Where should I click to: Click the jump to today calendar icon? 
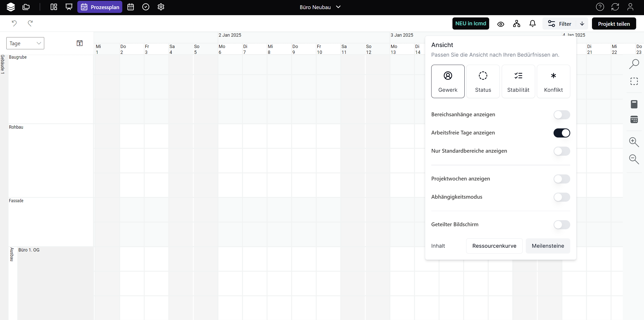click(x=80, y=43)
